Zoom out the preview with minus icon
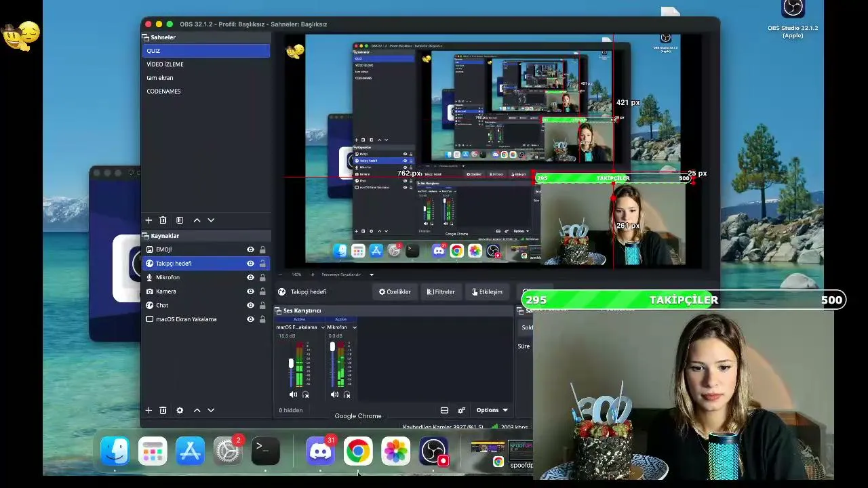 click(280, 274)
